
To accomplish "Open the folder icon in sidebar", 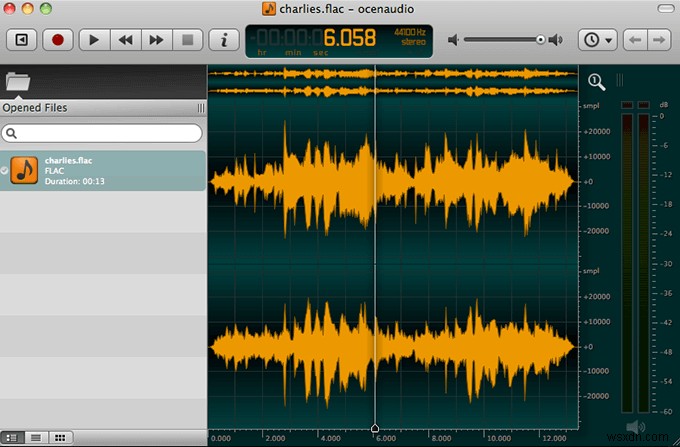I will click(18, 82).
